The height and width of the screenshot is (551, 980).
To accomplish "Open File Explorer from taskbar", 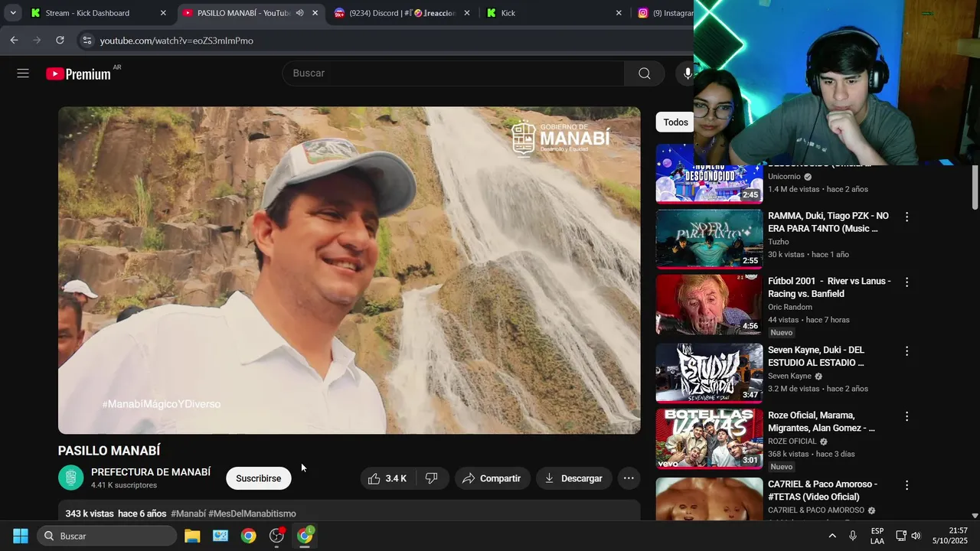I will pos(192,536).
